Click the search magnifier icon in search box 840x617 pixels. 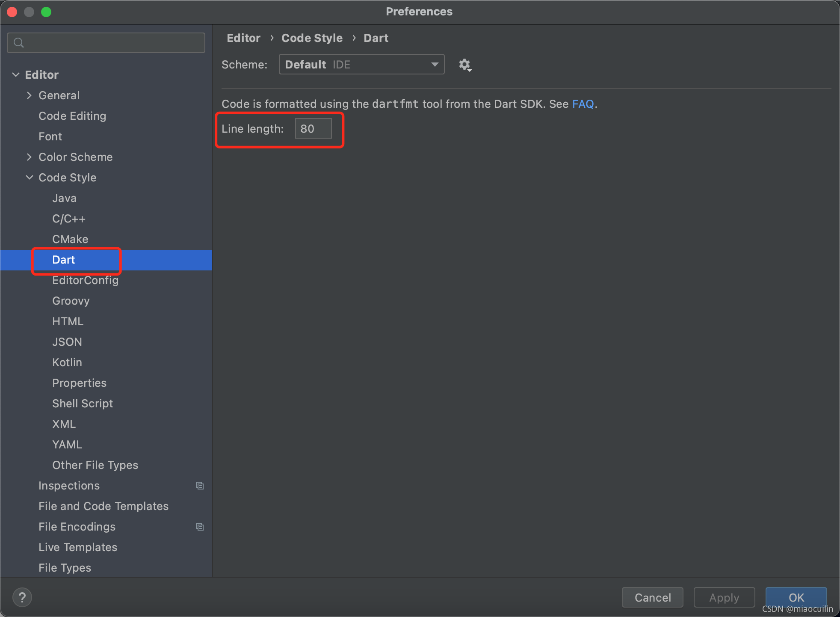click(x=19, y=43)
